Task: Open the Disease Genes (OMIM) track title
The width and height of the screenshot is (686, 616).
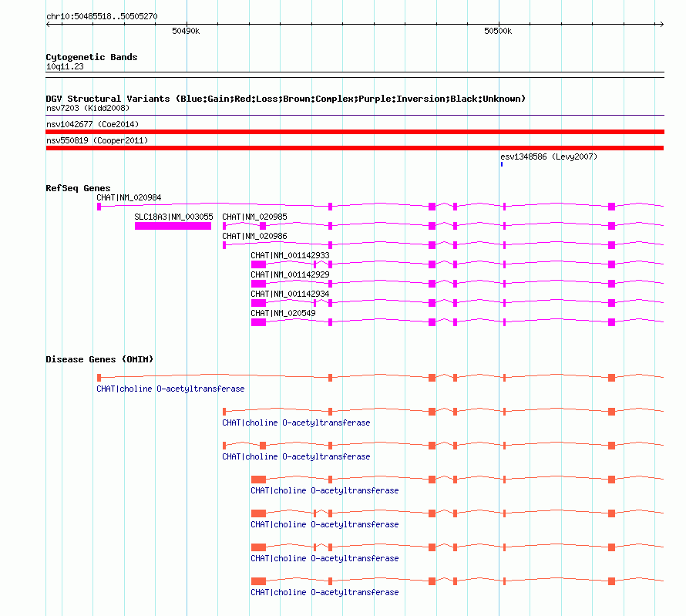Action: [99, 359]
